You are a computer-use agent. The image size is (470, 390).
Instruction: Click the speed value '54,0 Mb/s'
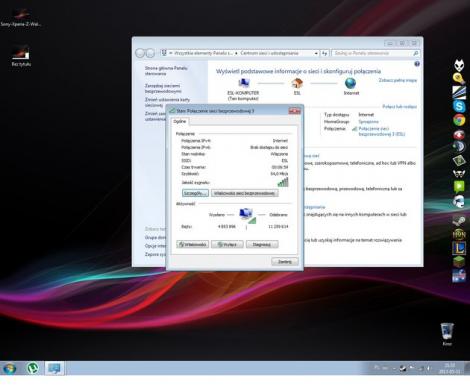279,174
